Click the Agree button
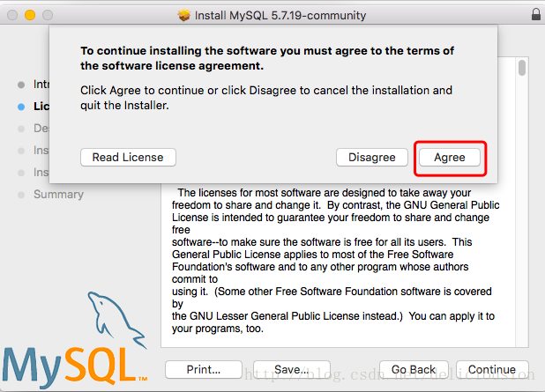The width and height of the screenshot is (545, 392). coord(450,158)
